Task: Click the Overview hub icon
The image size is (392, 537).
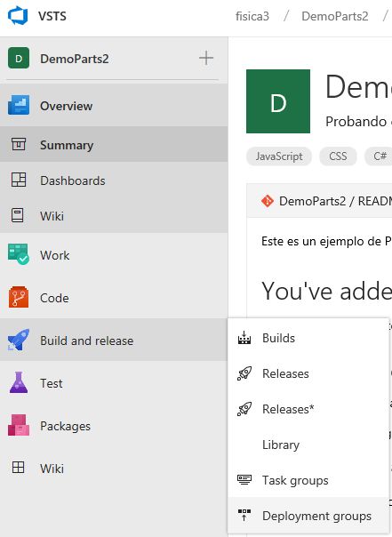Action: click(x=19, y=105)
